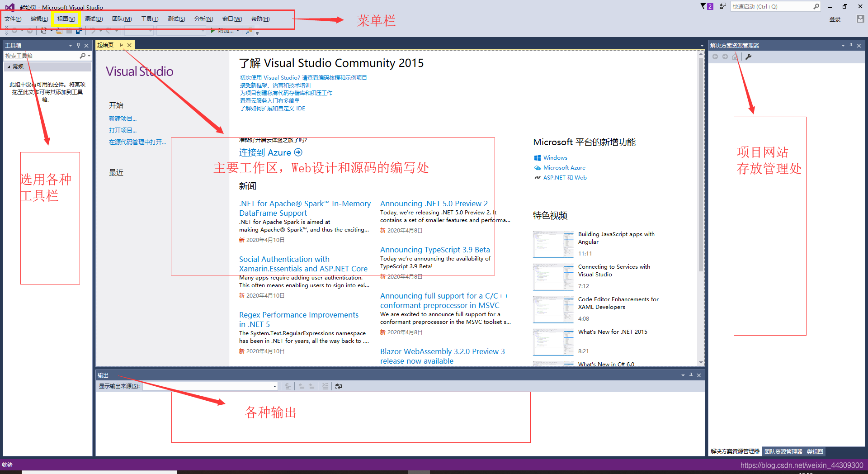
Task: Click the forward arrow in Solution Explorer toolbar
Action: (x=725, y=57)
